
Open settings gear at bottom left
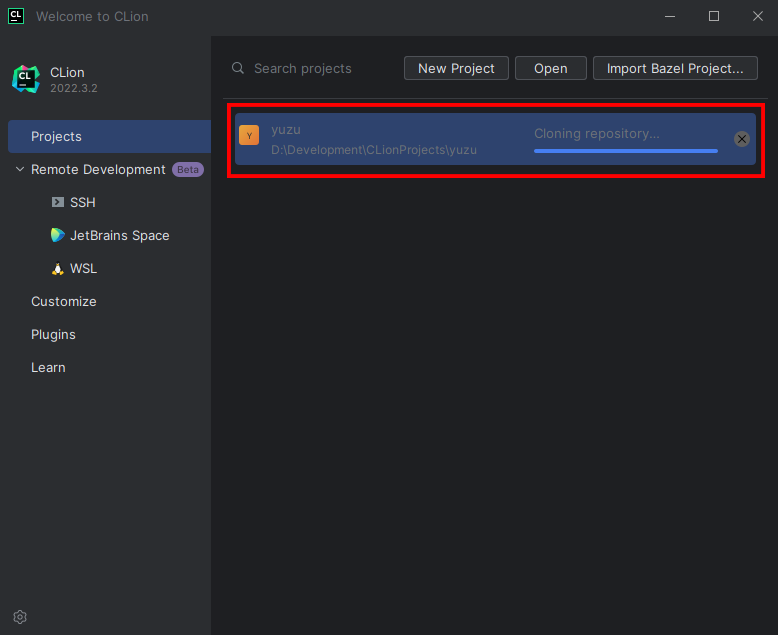(20, 617)
